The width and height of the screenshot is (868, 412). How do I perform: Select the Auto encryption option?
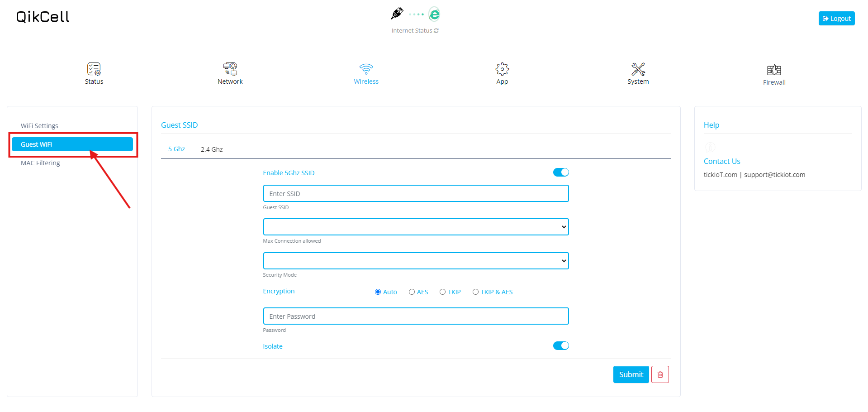point(378,292)
